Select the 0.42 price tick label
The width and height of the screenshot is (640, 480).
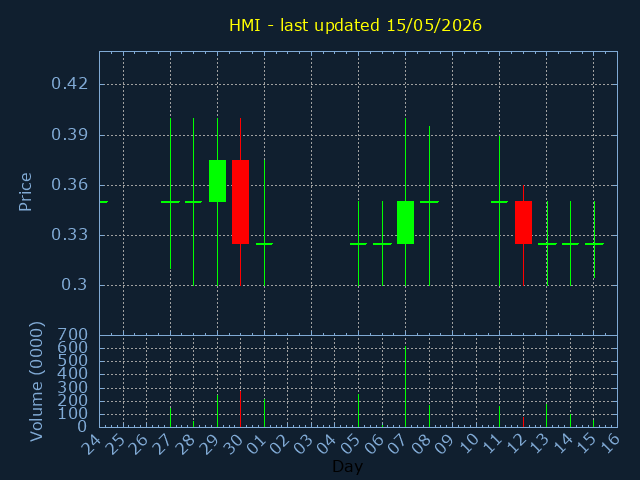pyautogui.click(x=69, y=84)
